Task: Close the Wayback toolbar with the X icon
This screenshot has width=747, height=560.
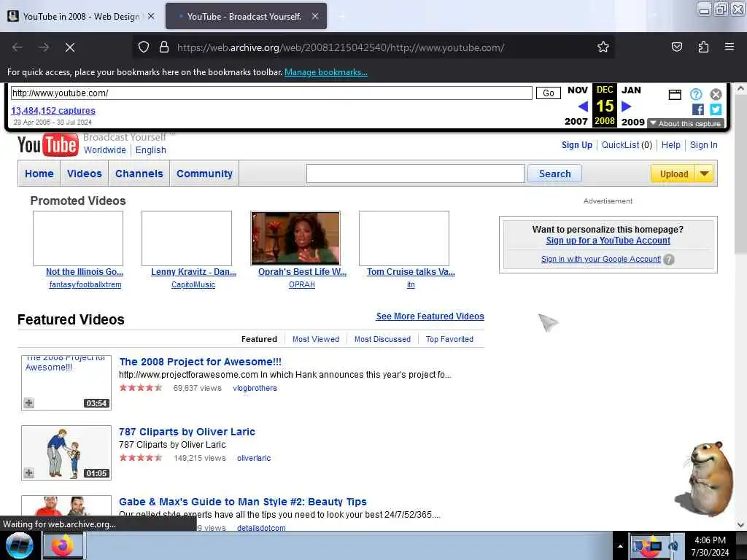Action: pos(716,94)
